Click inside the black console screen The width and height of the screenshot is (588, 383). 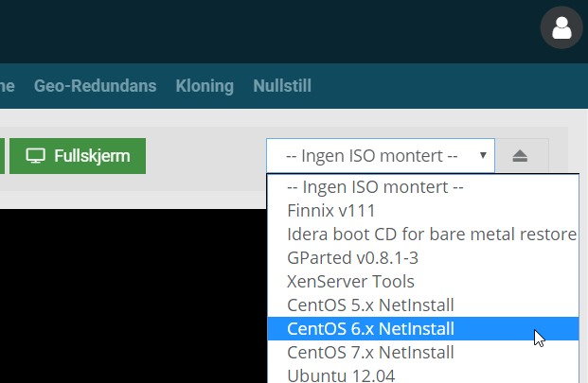tap(134, 296)
